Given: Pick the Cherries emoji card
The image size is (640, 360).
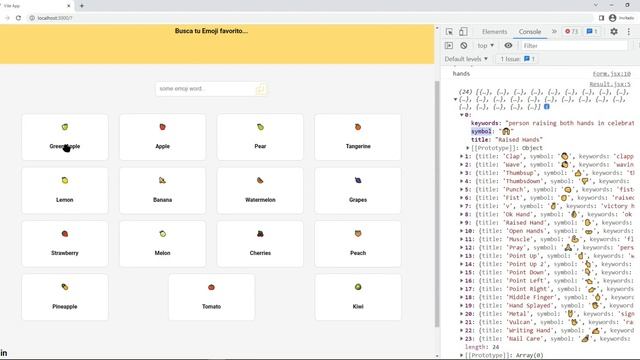Looking at the screenshot, I should (x=260, y=244).
